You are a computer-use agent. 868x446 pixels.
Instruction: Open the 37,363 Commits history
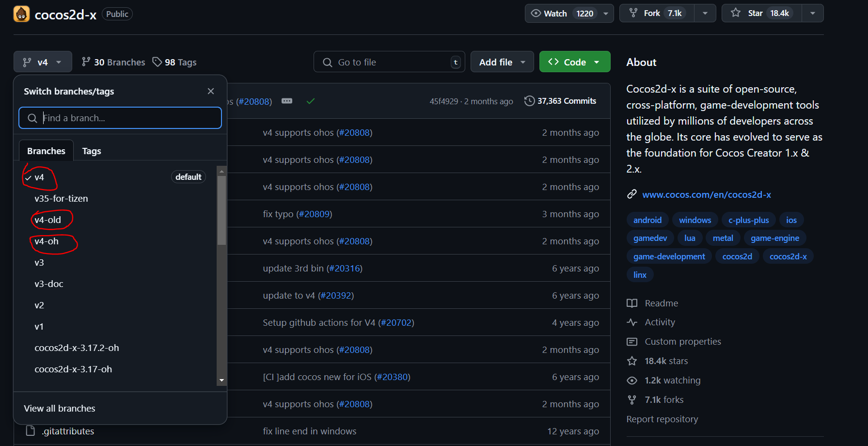pos(560,101)
